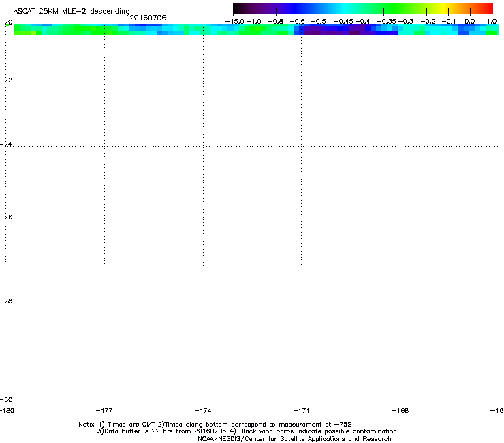504x443 pixels.
Task: Click the -0.45 color scale label
Action: click(x=343, y=22)
